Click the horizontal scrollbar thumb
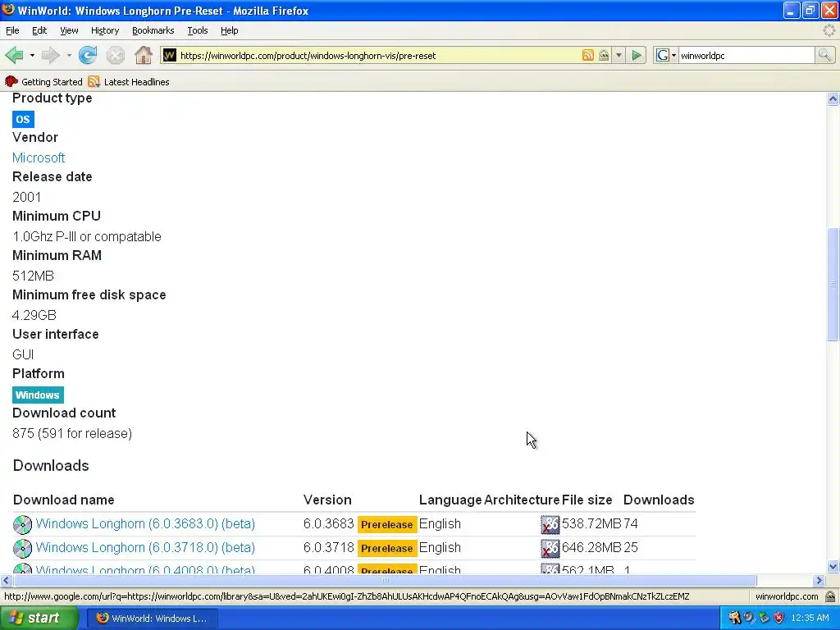This screenshot has height=630, width=840. pyautogui.click(x=386, y=580)
